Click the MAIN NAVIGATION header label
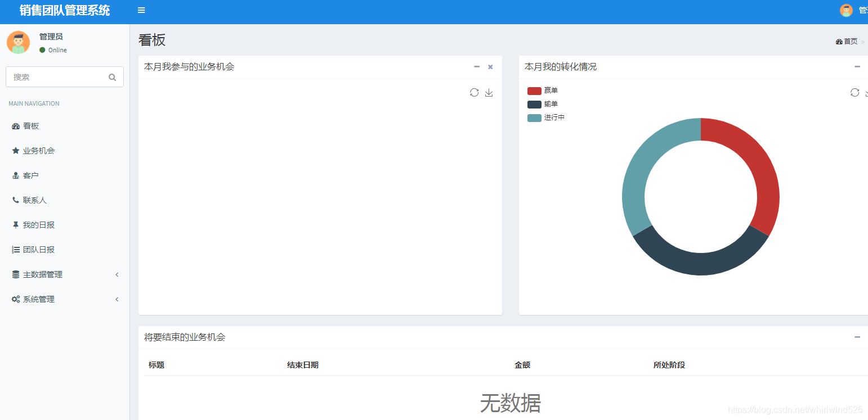The width and height of the screenshot is (868, 420). [x=34, y=103]
